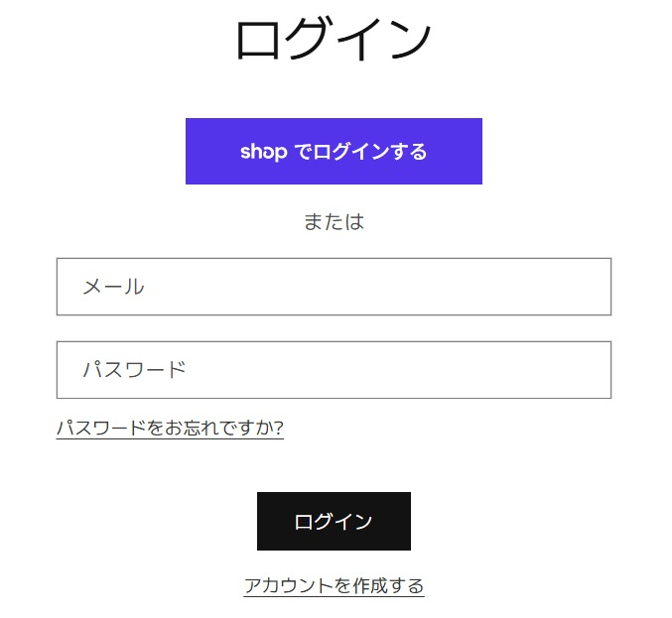Submit the form with black login button

pos(334,521)
